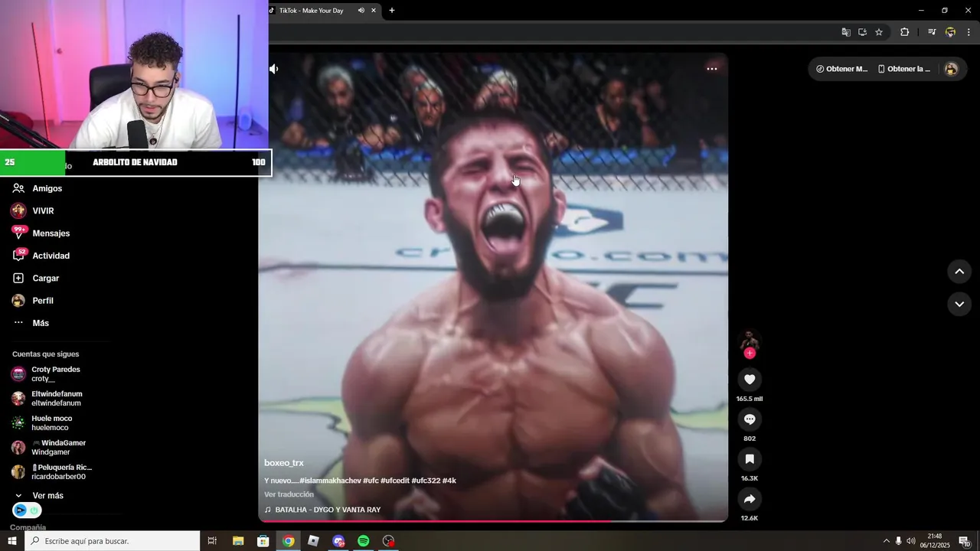Open followed account Eltwindefanum
This screenshot has width=980, height=551.
pyautogui.click(x=57, y=399)
